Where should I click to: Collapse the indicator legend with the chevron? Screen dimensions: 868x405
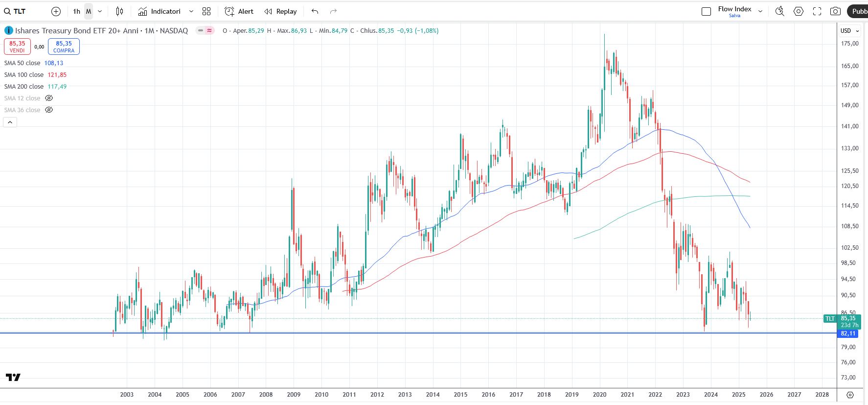pos(10,122)
